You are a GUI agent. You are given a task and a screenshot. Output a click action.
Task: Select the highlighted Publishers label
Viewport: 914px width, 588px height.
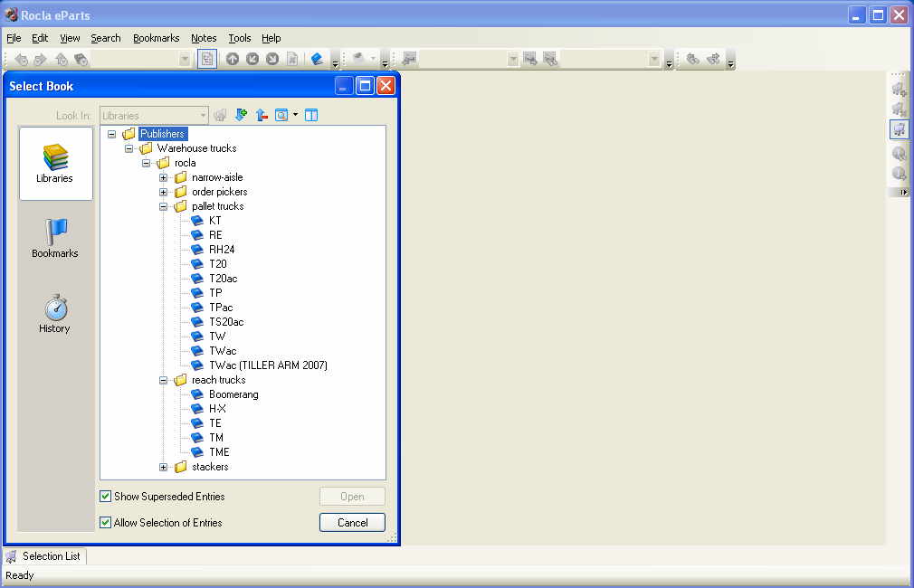163,134
